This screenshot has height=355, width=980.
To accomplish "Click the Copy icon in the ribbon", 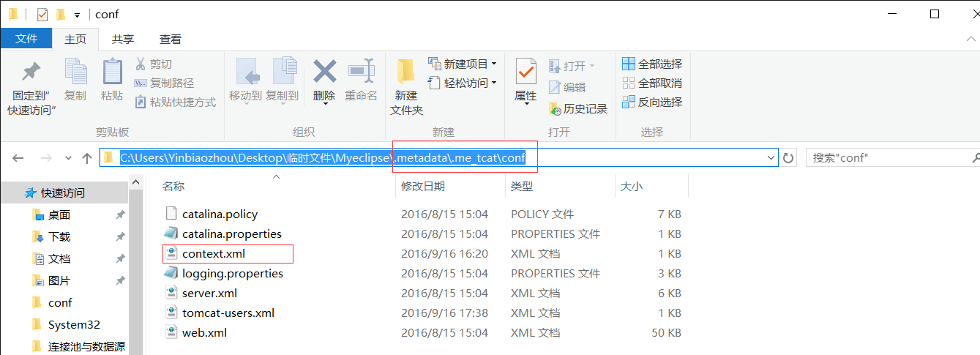I will point(75,71).
